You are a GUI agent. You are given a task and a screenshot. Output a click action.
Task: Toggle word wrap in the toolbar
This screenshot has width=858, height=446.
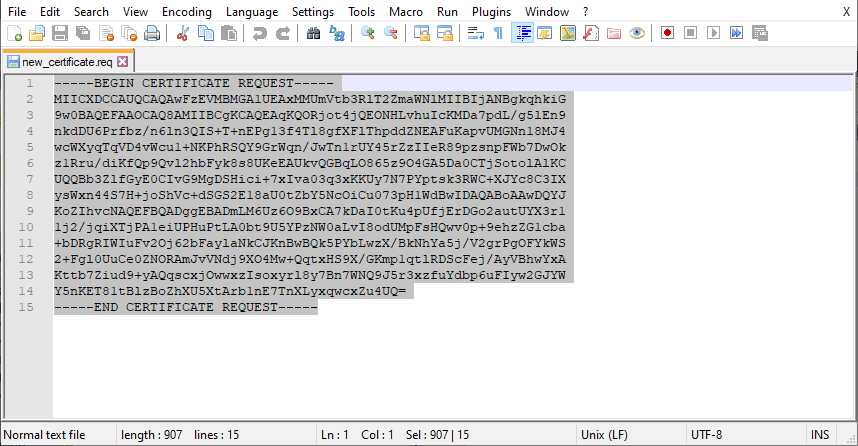tap(476, 33)
